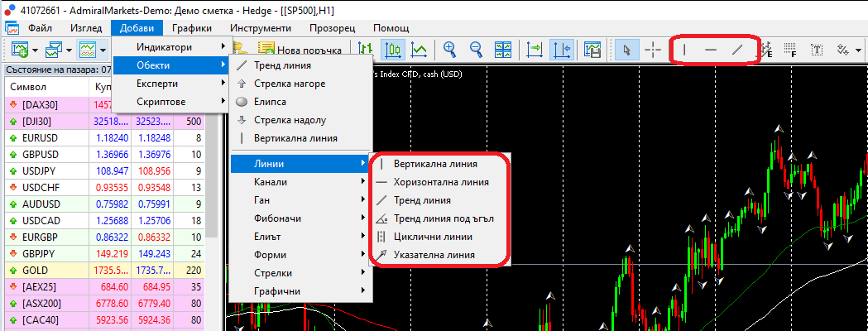Open the new chart dropdown arrow
Screen dimensions: 868x331
click(x=36, y=51)
